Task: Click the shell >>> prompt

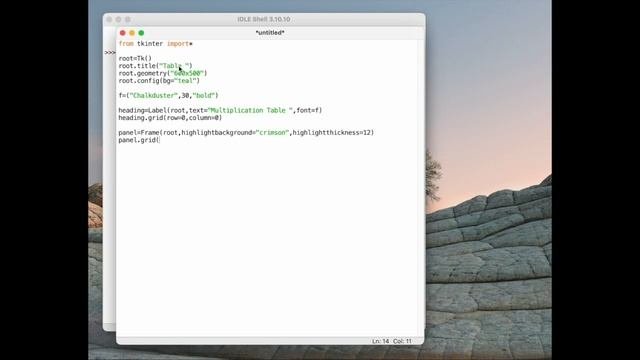Action: [x=110, y=53]
